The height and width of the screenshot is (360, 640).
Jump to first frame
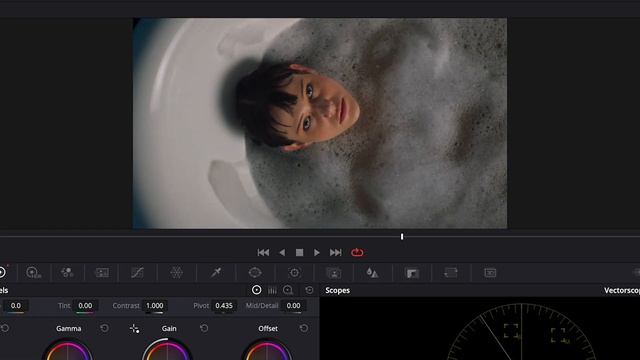[x=263, y=253]
